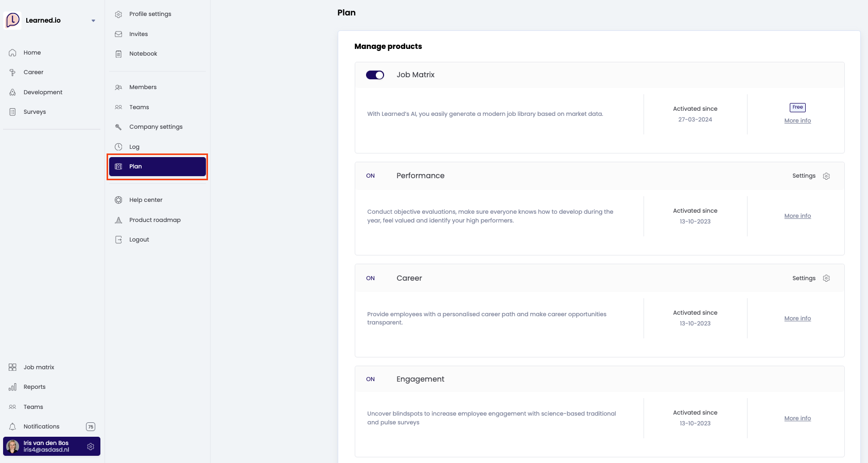This screenshot has height=463, width=868.
Task: Click the Logout icon
Action: [x=118, y=239]
